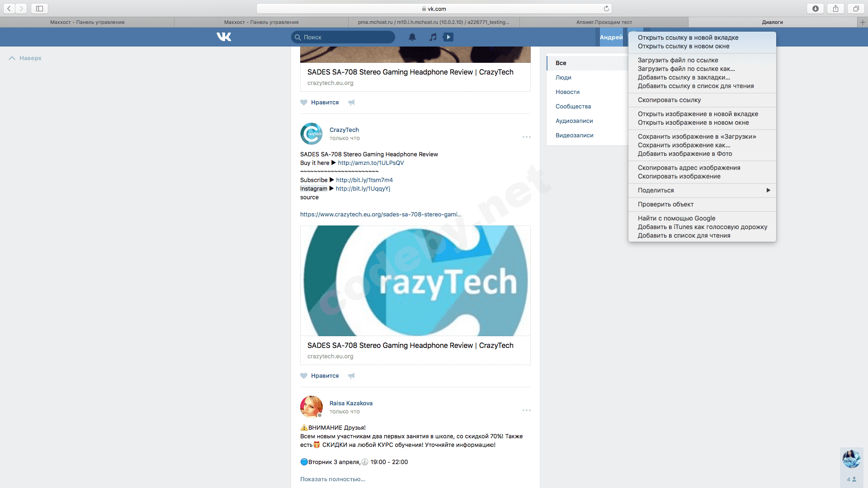Image resolution: width=868 pixels, height=488 pixels.
Task: Click the reload page icon
Action: pos(606,9)
